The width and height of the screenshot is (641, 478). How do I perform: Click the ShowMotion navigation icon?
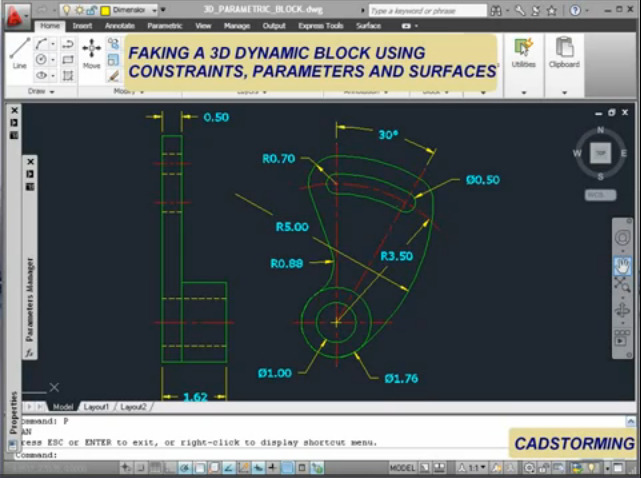coord(622,339)
